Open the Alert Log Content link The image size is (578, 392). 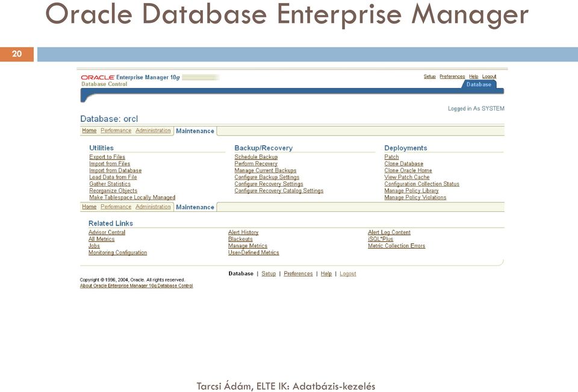389,232
